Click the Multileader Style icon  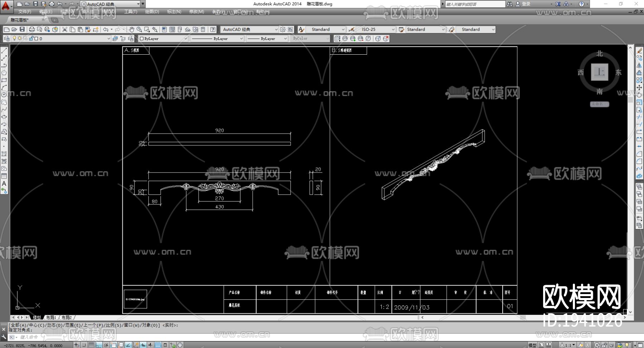coord(452,29)
